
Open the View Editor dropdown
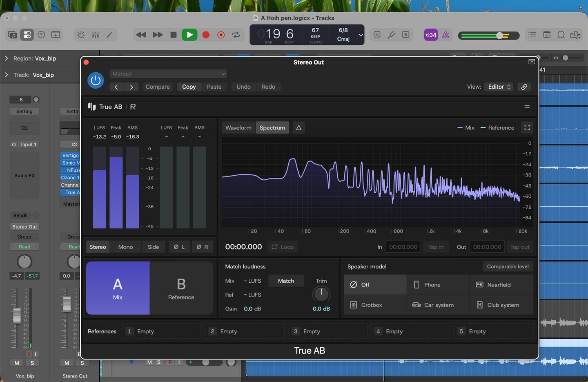point(499,87)
